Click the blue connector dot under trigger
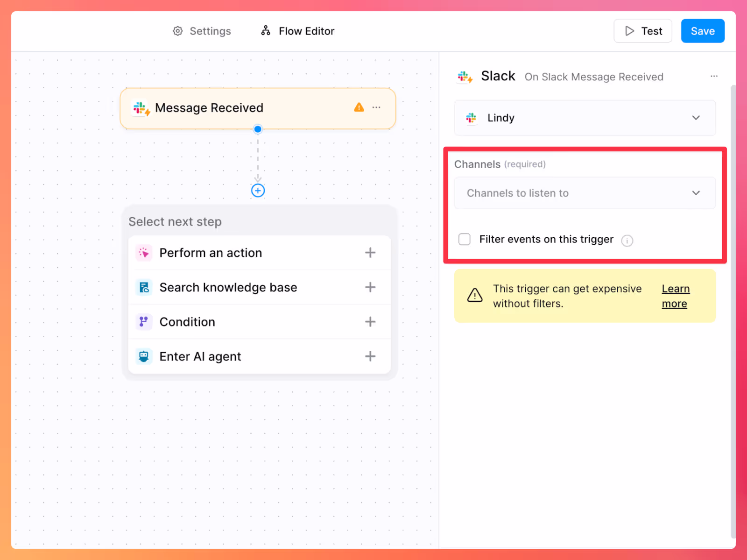The image size is (747, 560). click(x=258, y=129)
